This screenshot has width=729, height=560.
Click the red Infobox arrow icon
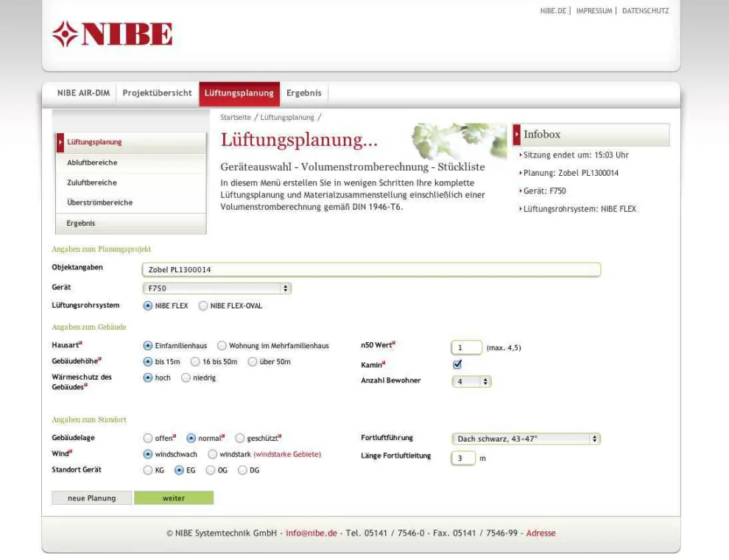point(516,135)
